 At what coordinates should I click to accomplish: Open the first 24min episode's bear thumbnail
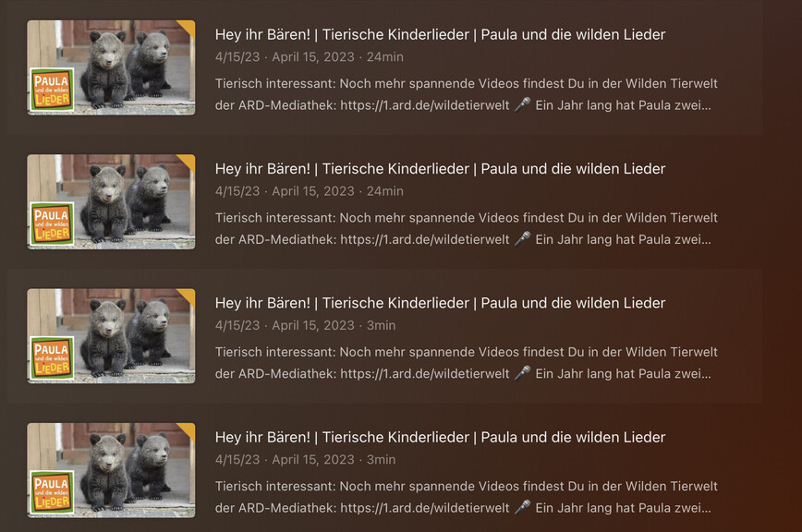pyautogui.click(x=111, y=67)
